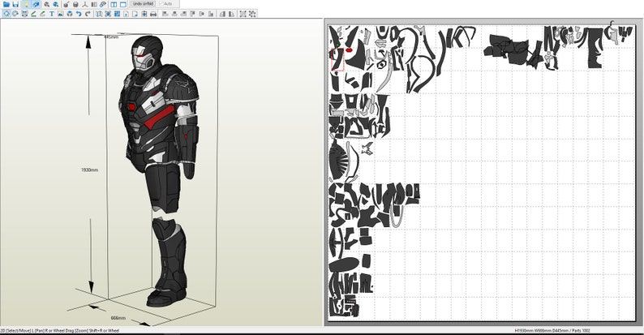
Task: Click the 666mm width dimension label
Action: (118, 318)
